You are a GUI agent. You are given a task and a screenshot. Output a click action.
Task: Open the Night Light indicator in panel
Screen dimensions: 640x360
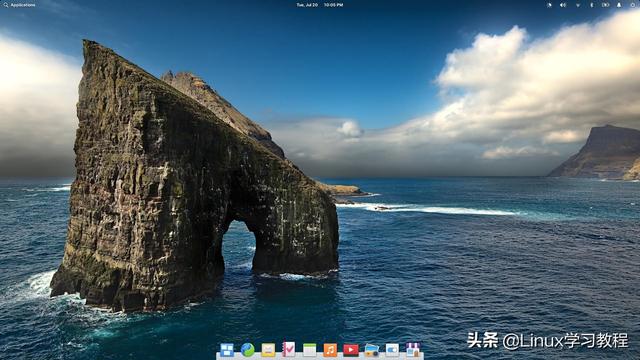(x=549, y=5)
